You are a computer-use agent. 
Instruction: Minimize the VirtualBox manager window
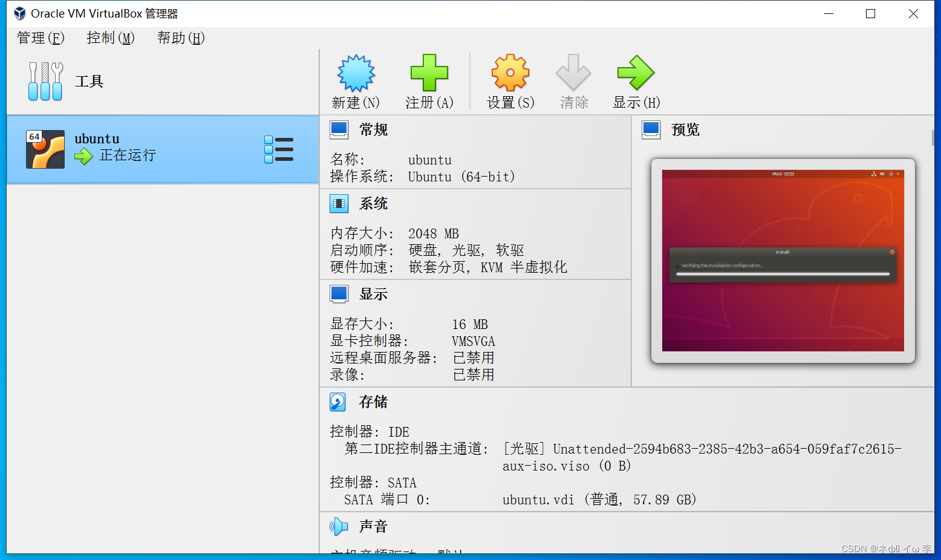pyautogui.click(x=829, y=13)
